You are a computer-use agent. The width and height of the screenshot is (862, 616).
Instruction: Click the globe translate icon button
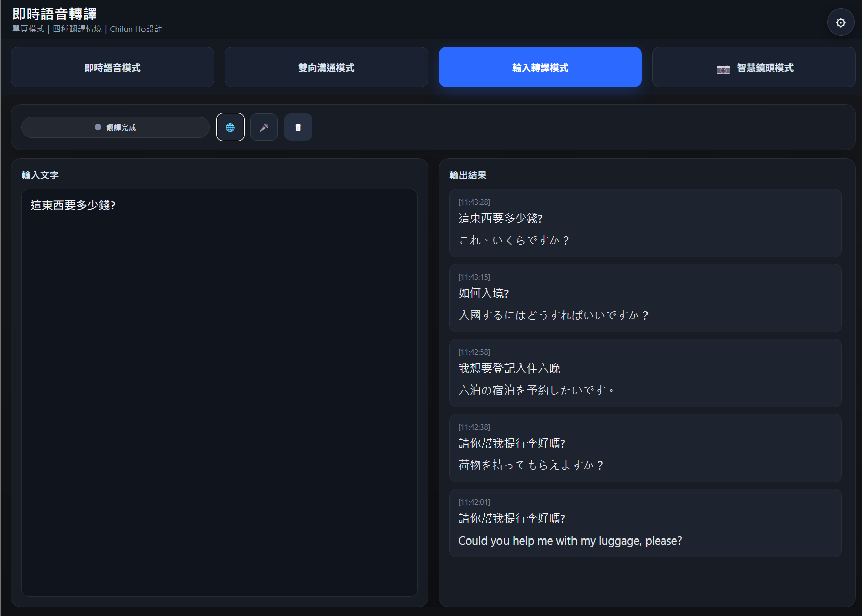(x=230, y=127)
